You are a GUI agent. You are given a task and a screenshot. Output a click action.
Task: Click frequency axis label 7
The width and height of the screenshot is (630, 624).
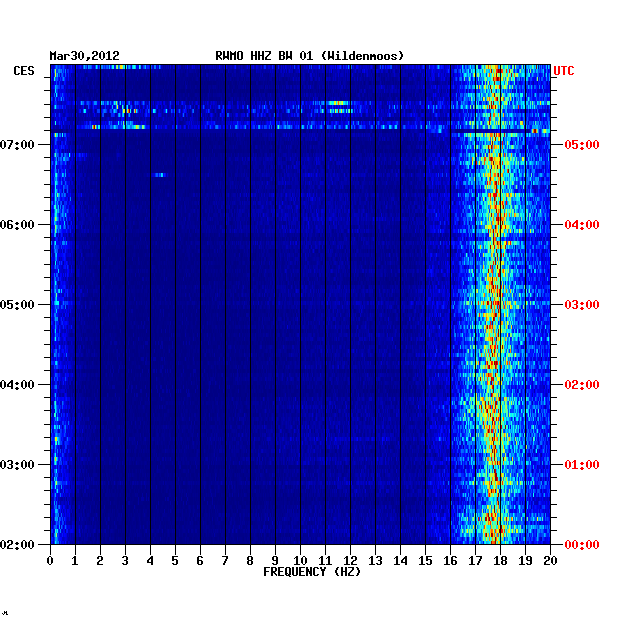pos(225,561)
